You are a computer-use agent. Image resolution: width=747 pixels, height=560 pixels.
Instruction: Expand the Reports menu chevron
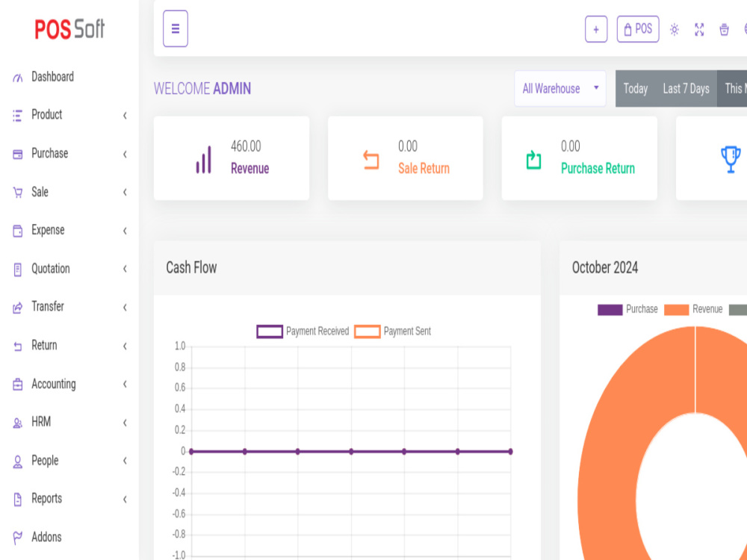tap(125, 500)
